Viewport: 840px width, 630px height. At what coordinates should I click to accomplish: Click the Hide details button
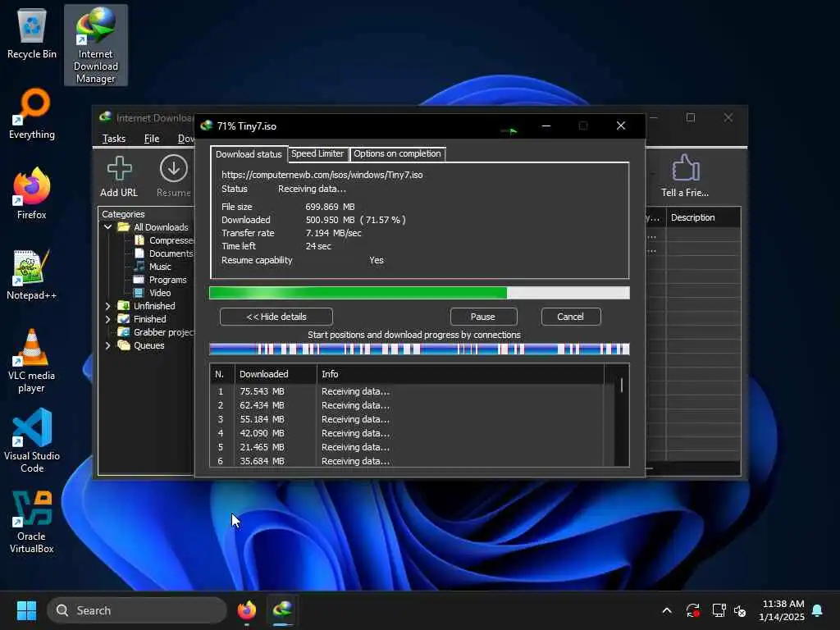(276, 317)
